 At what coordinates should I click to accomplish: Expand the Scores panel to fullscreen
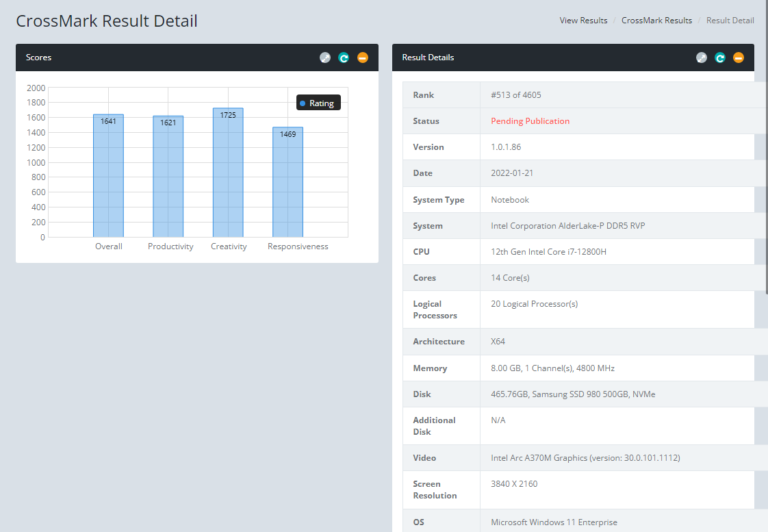(325, 58)
